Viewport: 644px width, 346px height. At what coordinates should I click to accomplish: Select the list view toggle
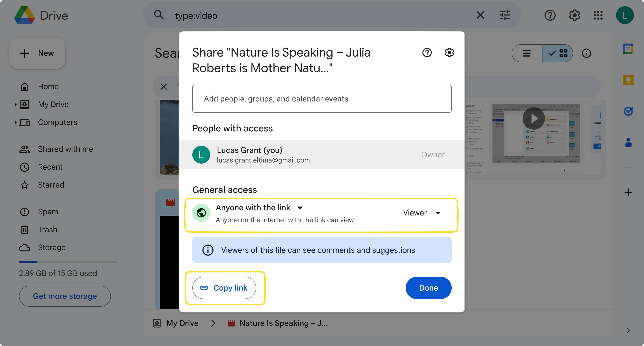click(x=527, y=53)
